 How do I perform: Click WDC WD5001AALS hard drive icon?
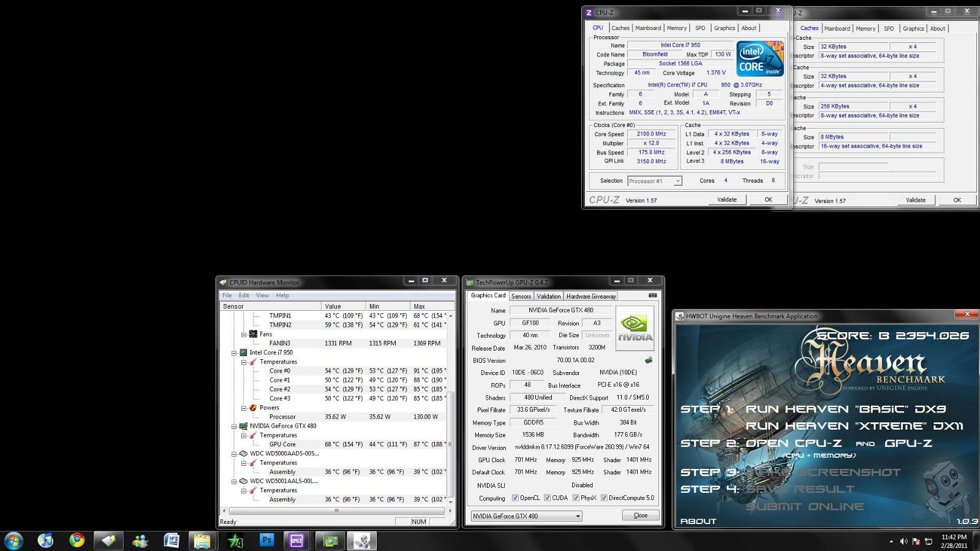click(x=243, y=481)
